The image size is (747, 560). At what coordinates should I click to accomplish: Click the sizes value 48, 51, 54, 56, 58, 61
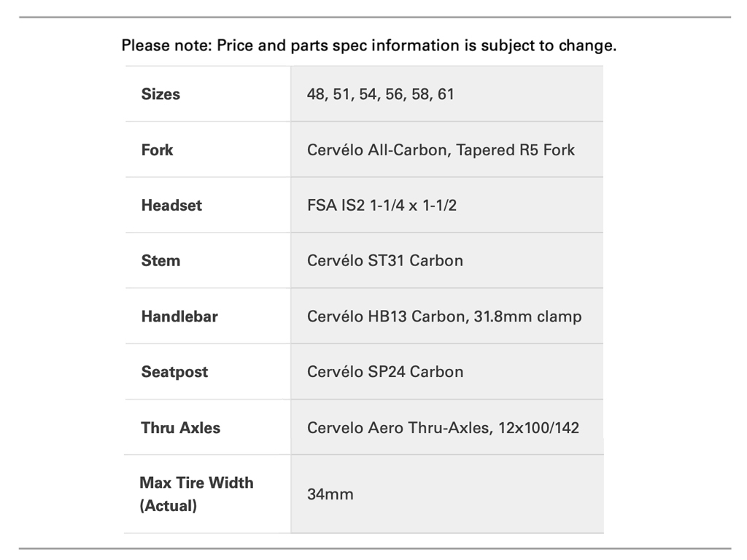380,94
